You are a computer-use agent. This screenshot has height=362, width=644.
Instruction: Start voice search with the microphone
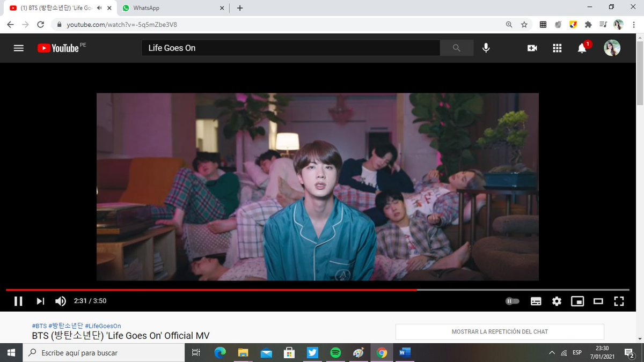486,48
